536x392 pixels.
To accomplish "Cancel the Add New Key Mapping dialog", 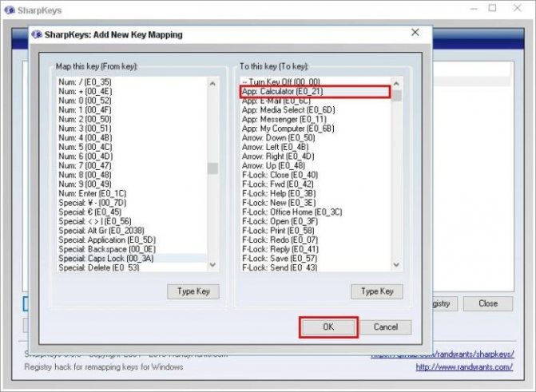I will 386,327.
